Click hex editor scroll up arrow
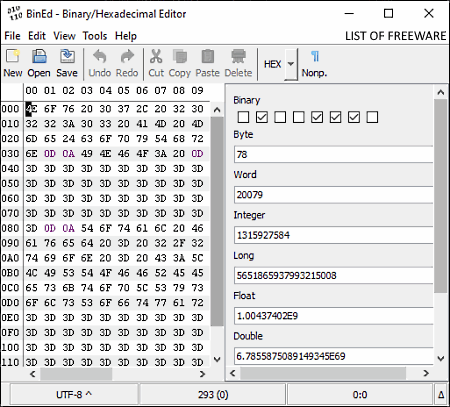Image resolution: width=450 pixels, height=407 pixels. point(217,110)
